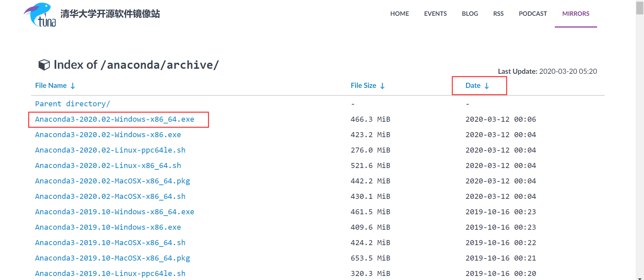Select the MIRRORS nav tab
The width and height of the screenshot is (644, 280).
pyautogui.click(x=576, y=14)
